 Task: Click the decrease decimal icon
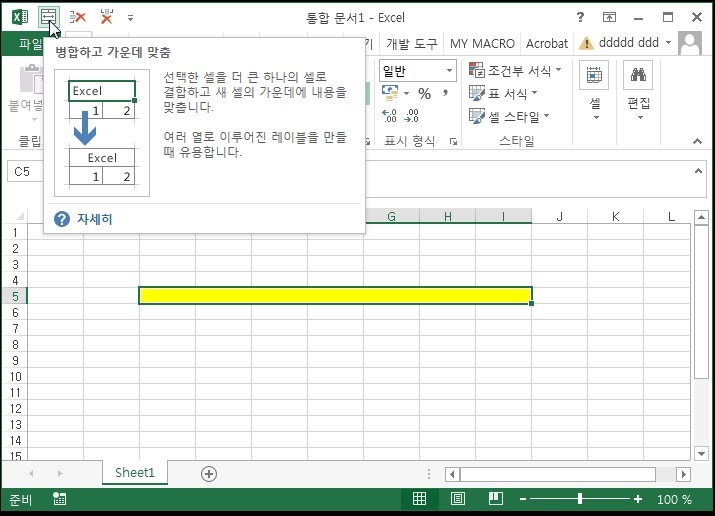411,116
